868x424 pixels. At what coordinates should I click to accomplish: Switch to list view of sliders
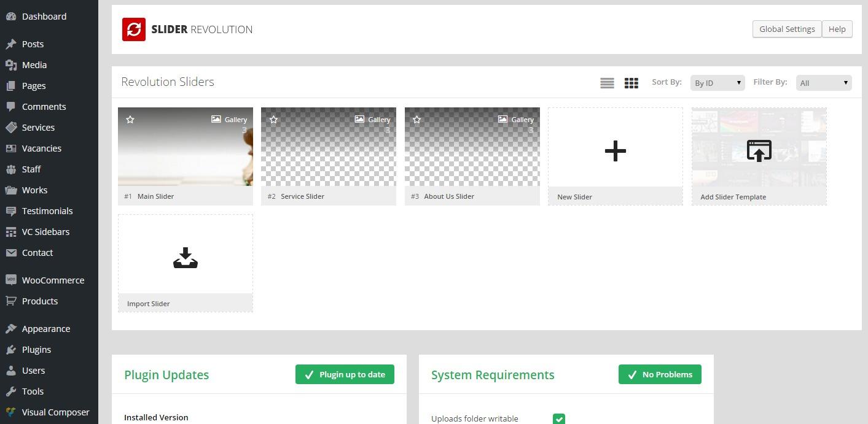click(x=607, y=82)
